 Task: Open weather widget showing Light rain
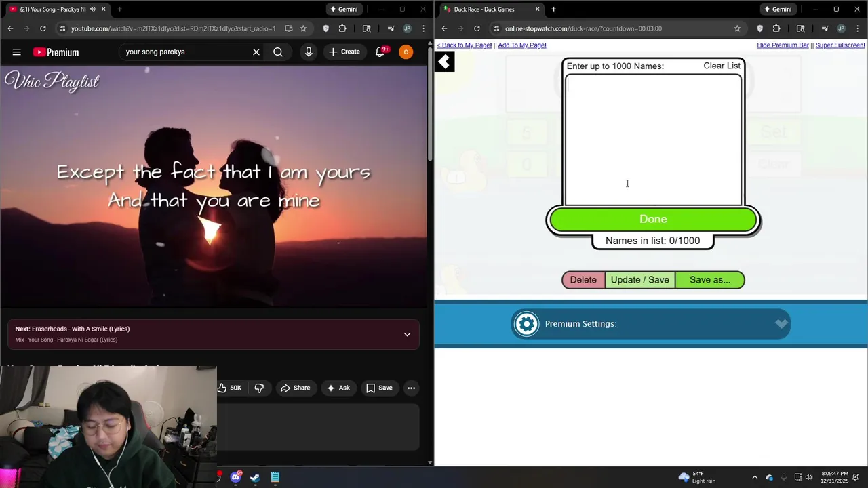[x=697, y=477]
